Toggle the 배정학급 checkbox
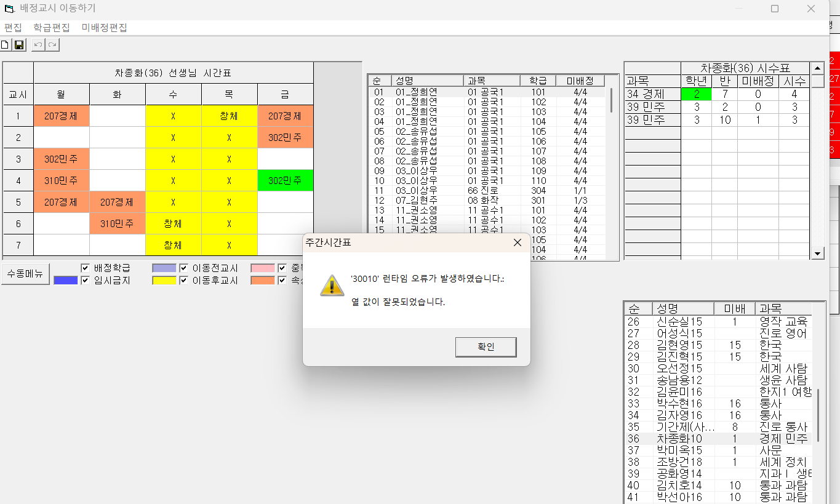Image resolution: width=840 pixels, height=504 pixels. (x=86, y=268)
